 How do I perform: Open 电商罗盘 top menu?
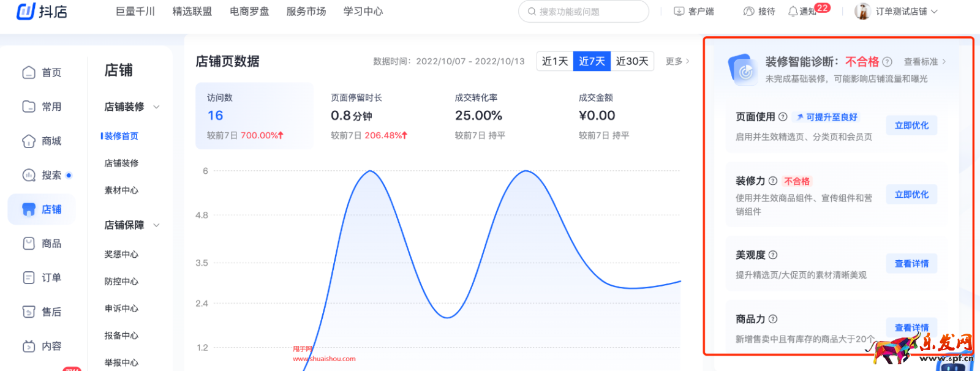click(249, 11)
